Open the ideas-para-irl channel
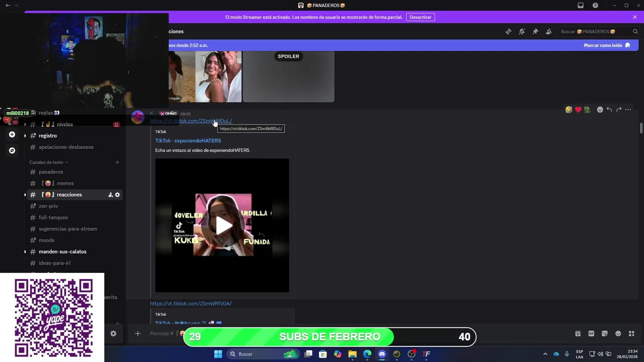The image size is (644, 362). point(54,263)
